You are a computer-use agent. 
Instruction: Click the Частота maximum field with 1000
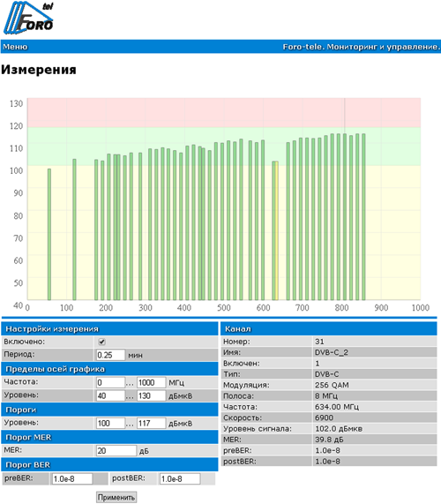(x=152, y=382)
